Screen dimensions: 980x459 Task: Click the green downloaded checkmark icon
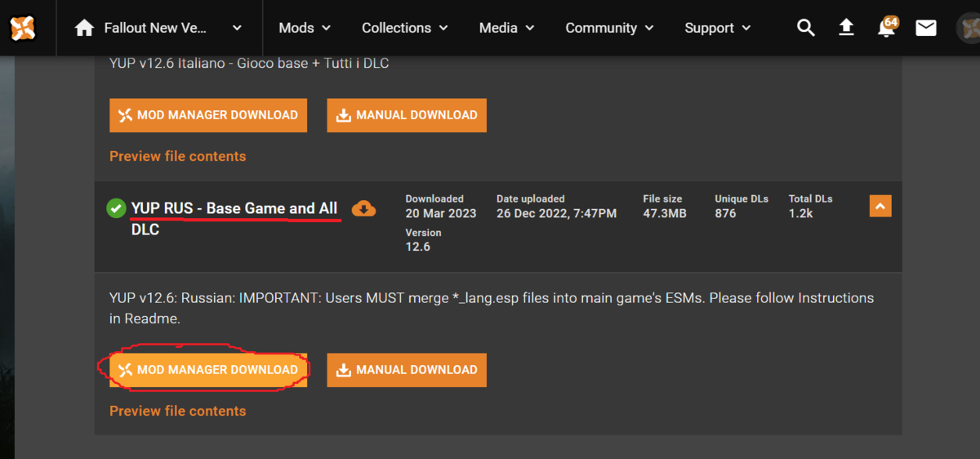tap(116, 208)
